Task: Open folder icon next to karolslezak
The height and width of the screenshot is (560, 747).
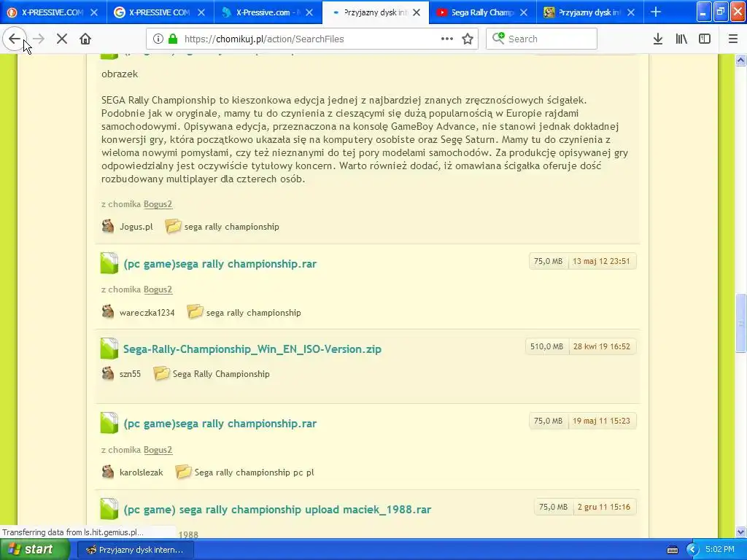Action: pos(183,472)
